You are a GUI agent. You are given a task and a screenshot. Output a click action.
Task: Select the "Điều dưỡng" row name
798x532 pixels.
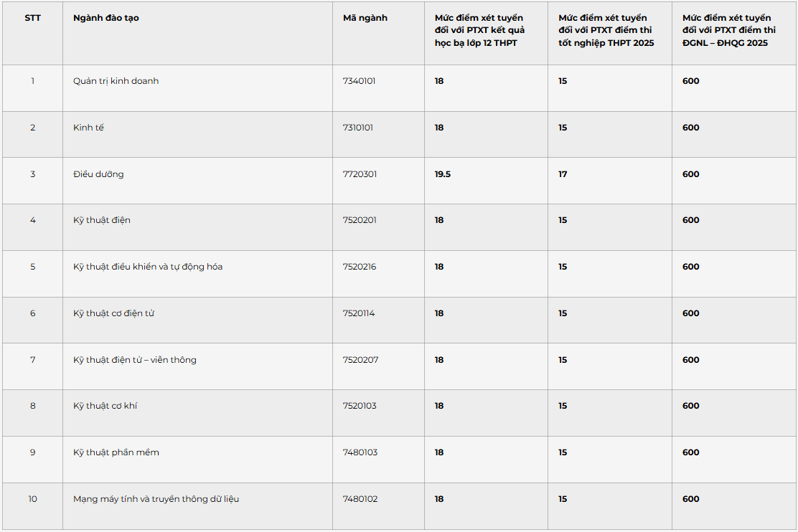(98, 174)
